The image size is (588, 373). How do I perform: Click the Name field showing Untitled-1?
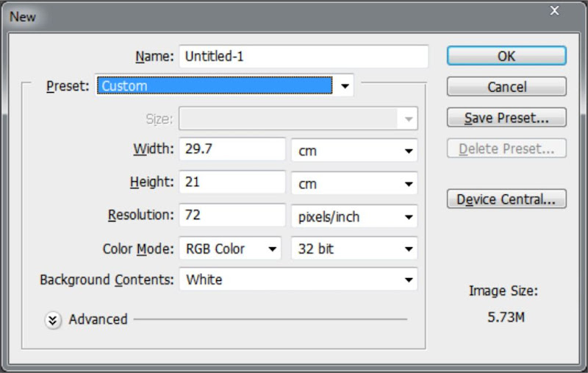click(x=304, y=57)
